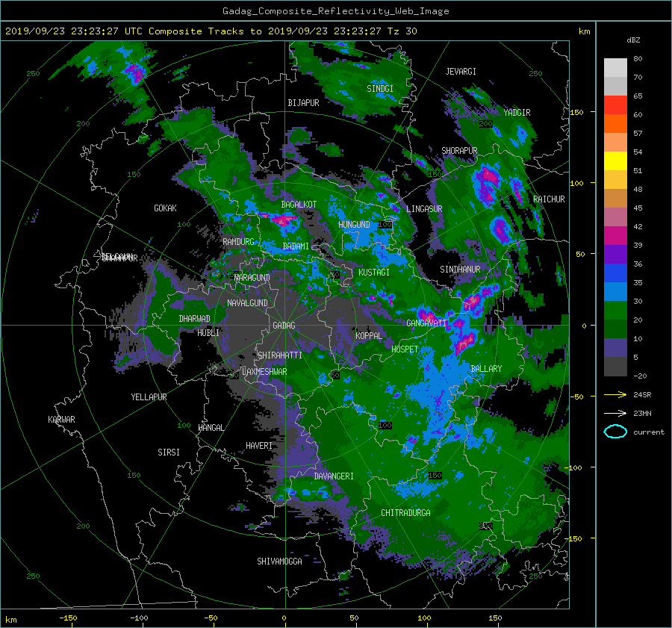Select the HOSPET label
The width and height of the screenshot is (672, 628).
tap(405, 349)
